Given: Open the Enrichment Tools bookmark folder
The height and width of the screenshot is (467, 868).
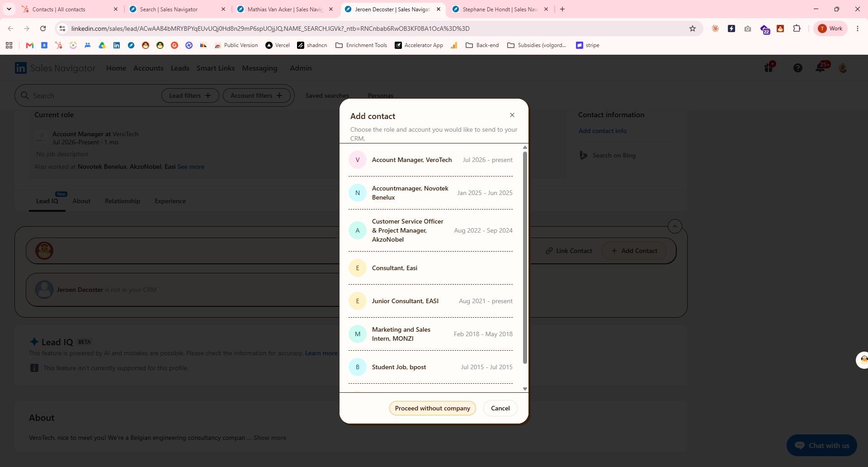Looking at the screenshot, I should pos(361,45).
